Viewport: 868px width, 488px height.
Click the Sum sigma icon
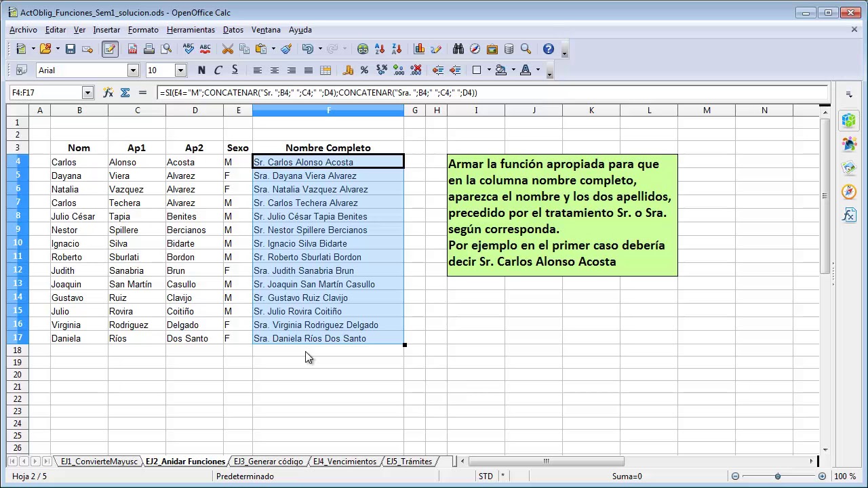[125, 93]
